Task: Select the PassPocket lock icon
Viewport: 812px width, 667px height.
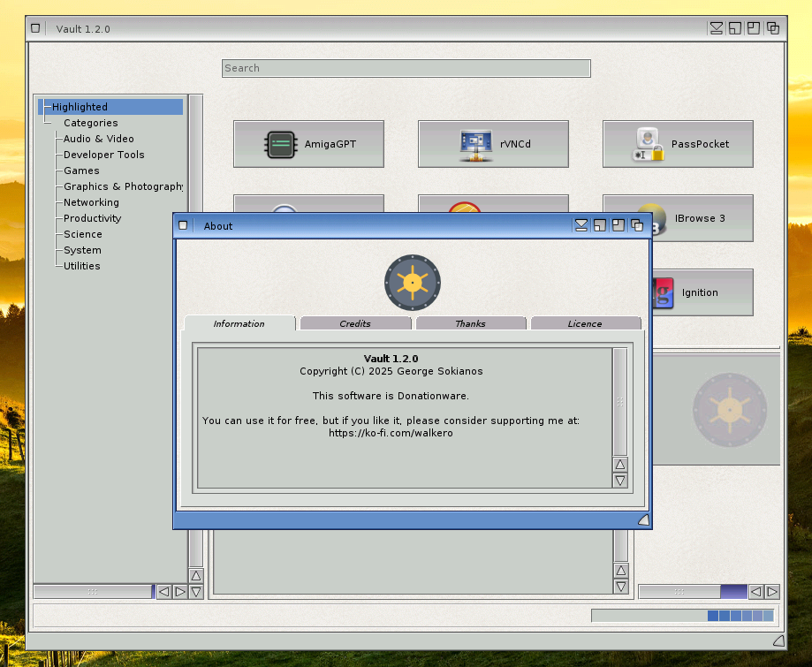Action: tap(648, 144)
